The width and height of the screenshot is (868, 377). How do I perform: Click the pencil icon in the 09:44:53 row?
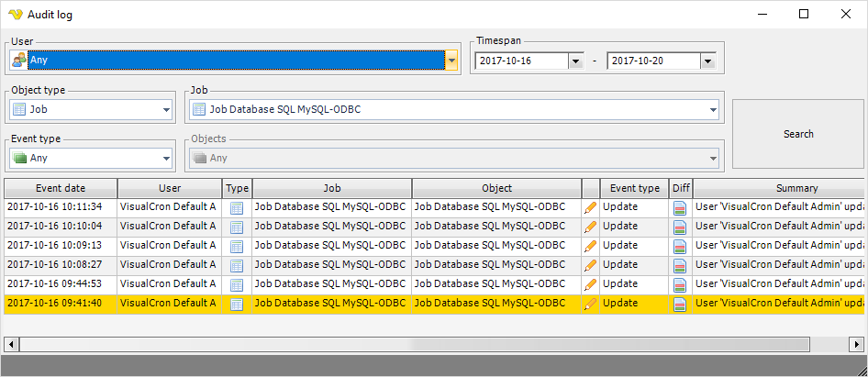(x=590, y=284)
